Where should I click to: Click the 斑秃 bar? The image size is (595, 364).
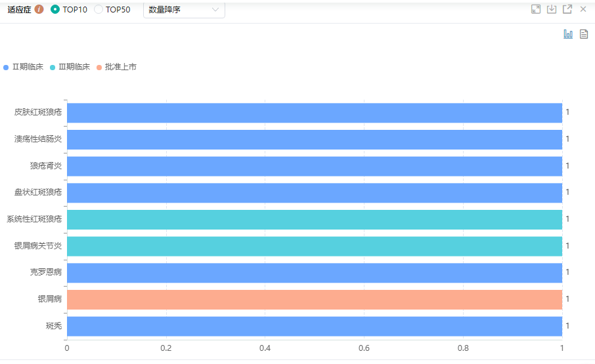click(314, 326)
